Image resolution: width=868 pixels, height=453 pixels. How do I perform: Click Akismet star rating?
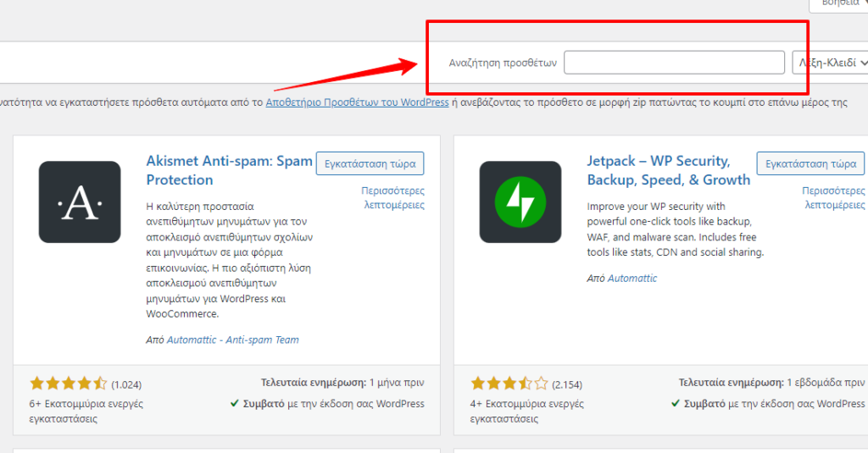(x=68, y=384)
